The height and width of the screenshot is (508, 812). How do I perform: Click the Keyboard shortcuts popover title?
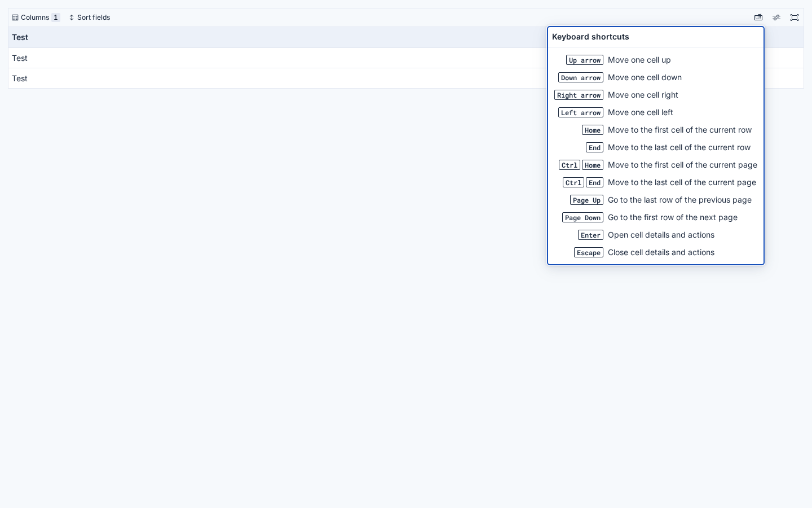590,37
